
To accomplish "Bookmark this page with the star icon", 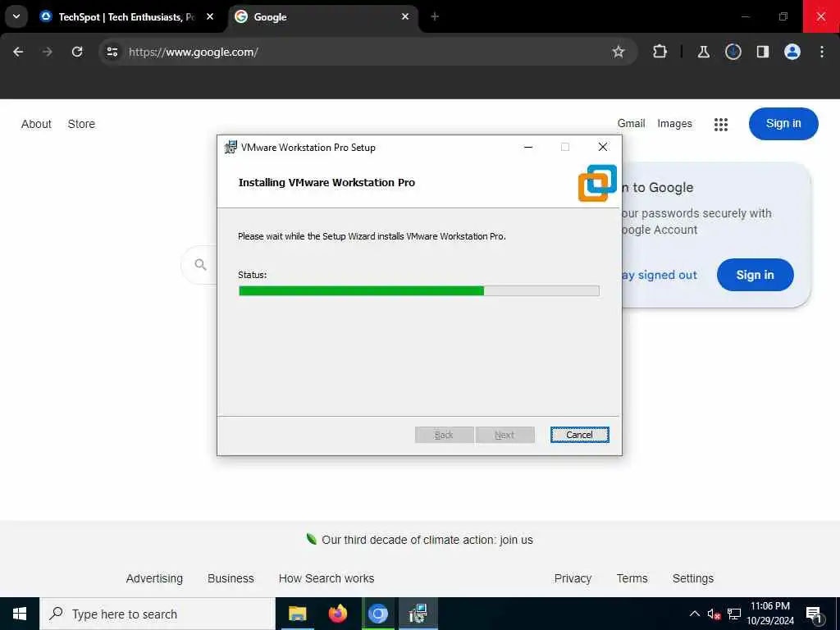I will pos(619,52).
